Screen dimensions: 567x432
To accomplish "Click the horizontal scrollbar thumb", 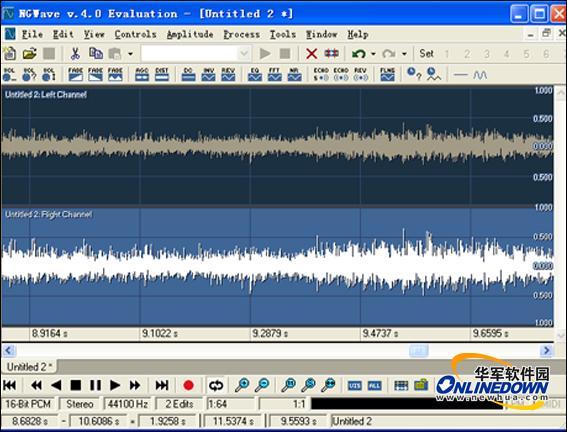I will tap(419, 350).
